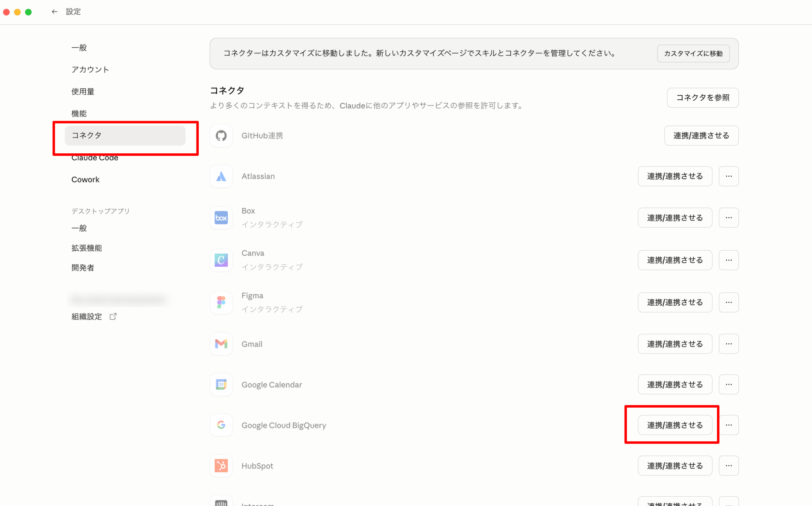Open the external link icon beside 組織設定
This screenshot has height=506, width=812.
tap(113, 316)
